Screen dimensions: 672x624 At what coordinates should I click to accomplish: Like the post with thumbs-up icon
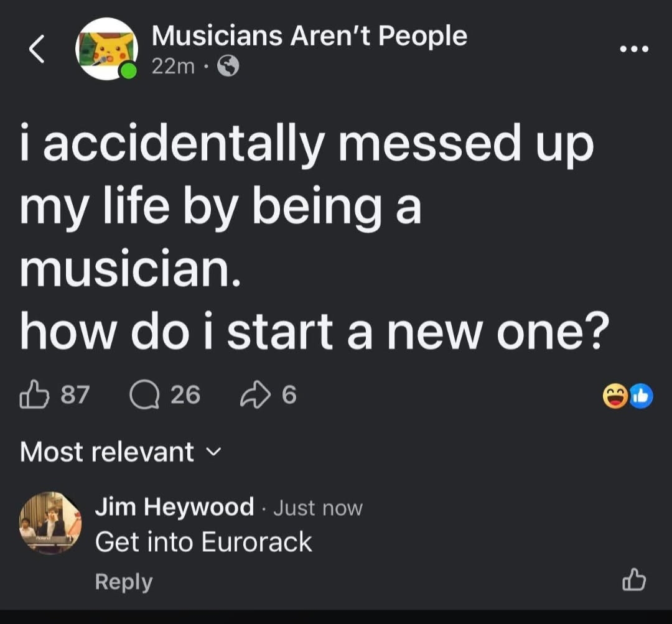[35, 394]
